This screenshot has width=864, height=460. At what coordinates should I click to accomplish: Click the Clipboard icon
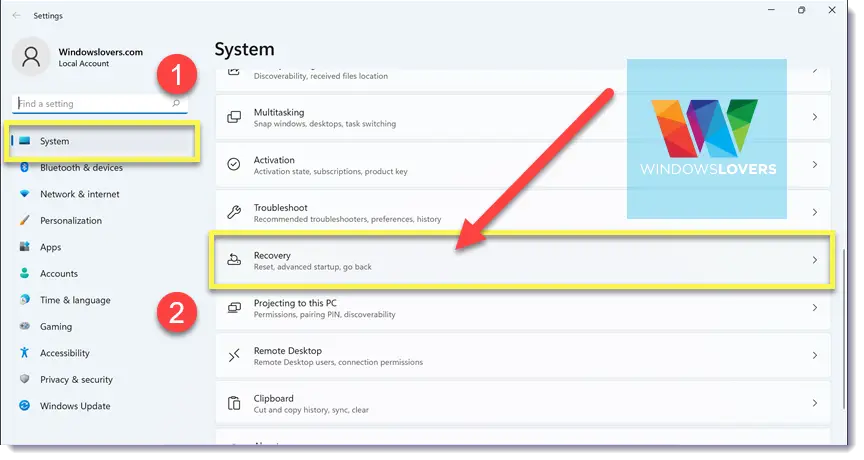click(x=234, y=403)
